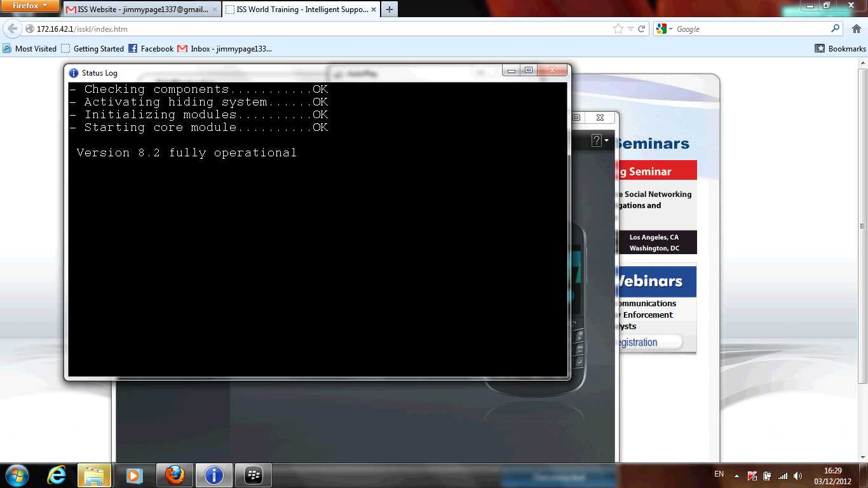The height and width of the screenshot is (488, 868).
Task: Open the Firefox application menu button
Action: click(x=30, y=6)
